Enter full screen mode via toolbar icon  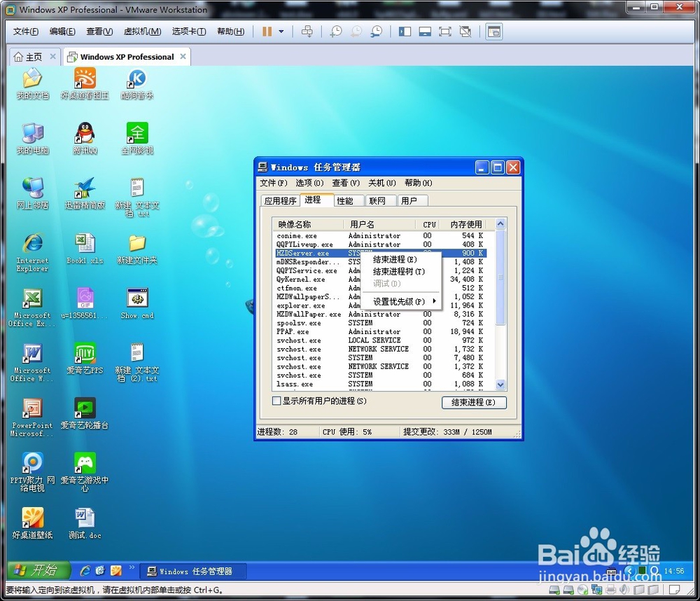click(x=445, y=32)
